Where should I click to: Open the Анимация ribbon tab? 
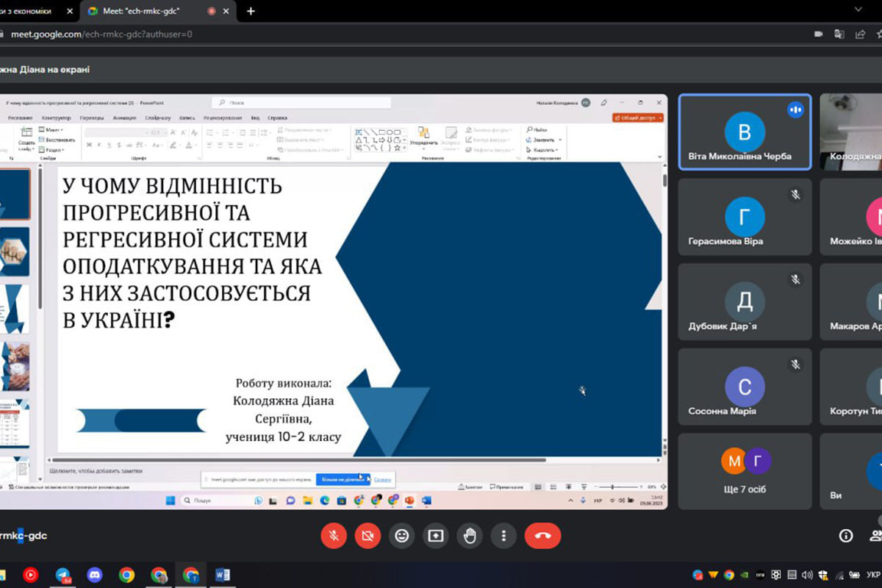[x=125, y=118]
